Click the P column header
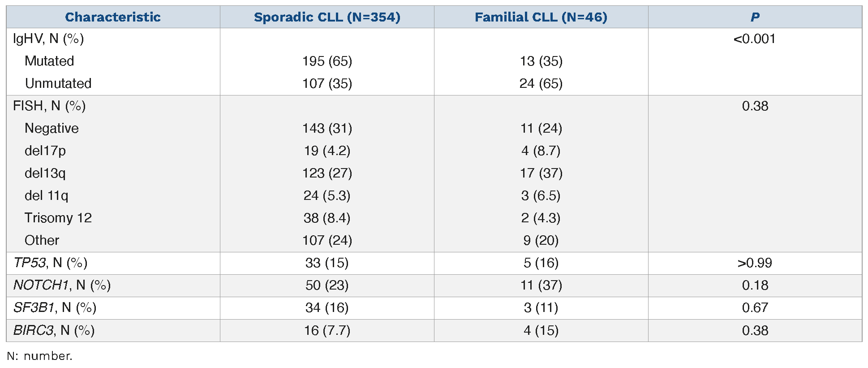This screenshot has height=368, width=868. (x=755, y=17)
